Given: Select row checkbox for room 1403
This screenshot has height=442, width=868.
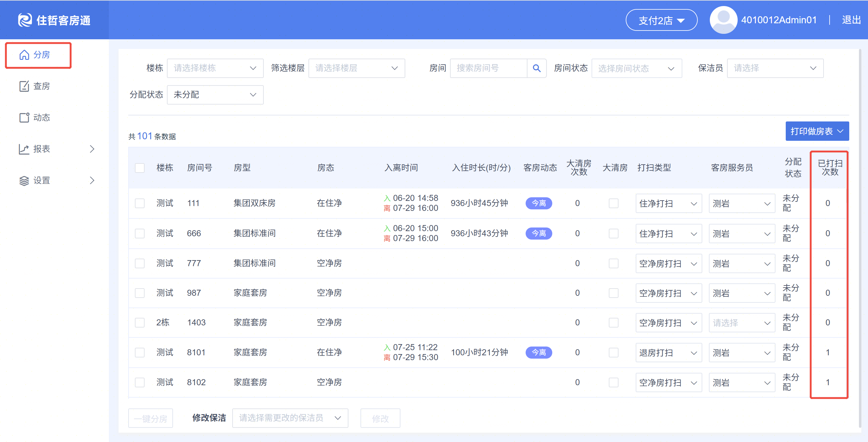Looking at the screenshot, I should (139, 322).
